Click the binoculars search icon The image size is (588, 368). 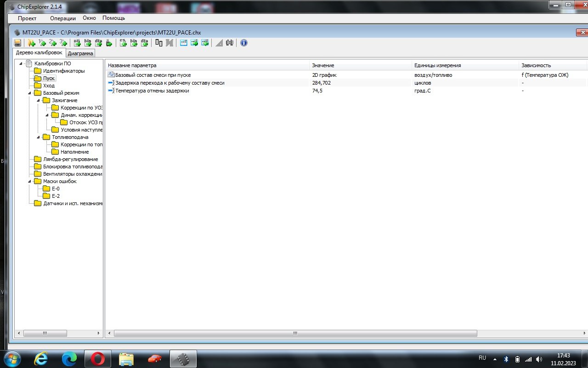(x=230, y=43)
